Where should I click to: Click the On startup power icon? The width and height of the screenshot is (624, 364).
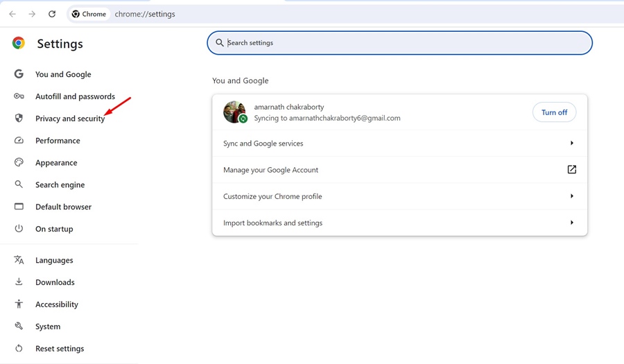click(x=19, y=228)
